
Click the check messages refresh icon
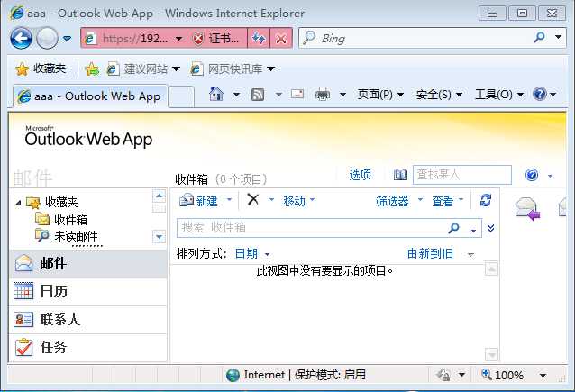tap(486, 200)
